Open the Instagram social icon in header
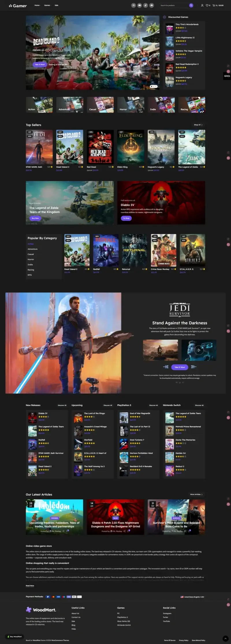 133,5
